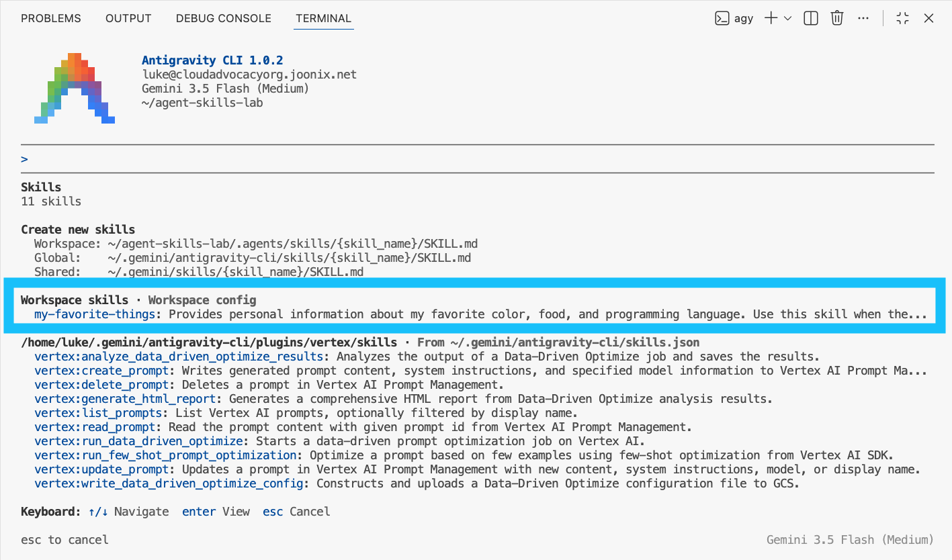Click the 'Workspace skills' section heading

tap(75, 300)
